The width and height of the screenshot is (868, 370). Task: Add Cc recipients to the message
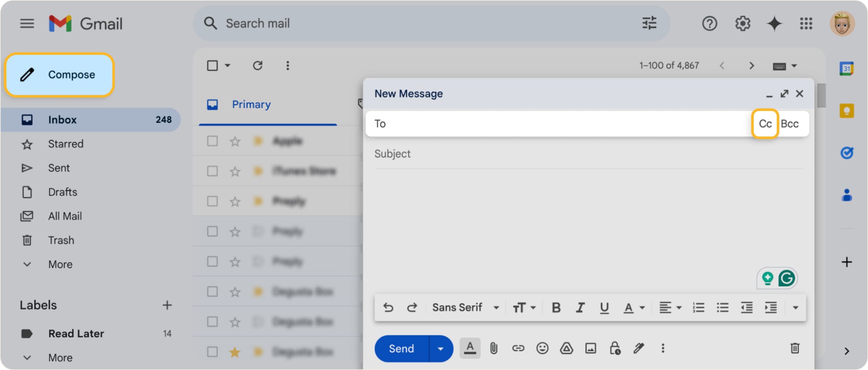[x=765, y=123]
